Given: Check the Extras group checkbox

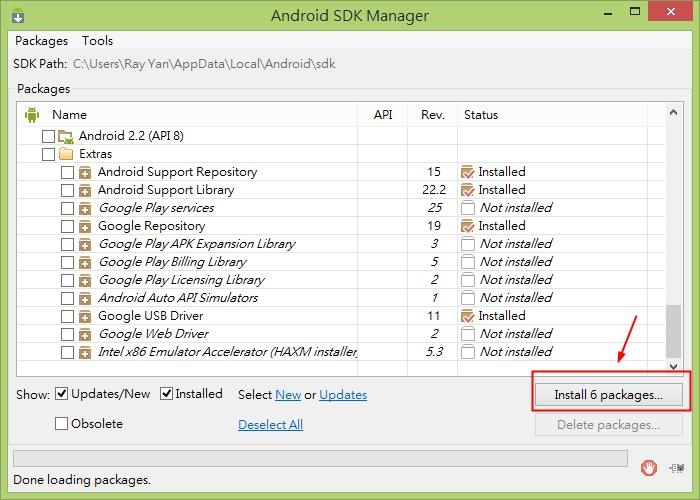Looking at the screenshot, I should pyautogui.click(x=48, y=154).
